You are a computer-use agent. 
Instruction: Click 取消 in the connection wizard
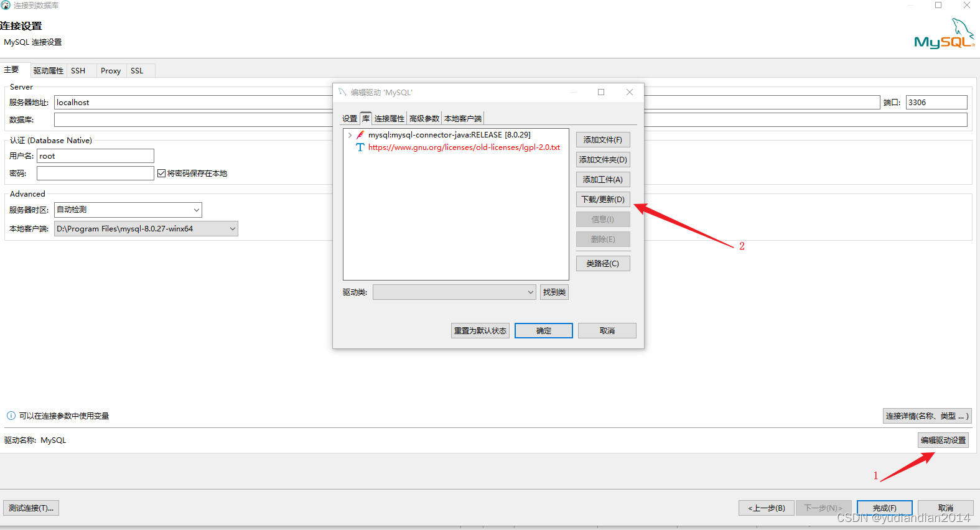(x=946, y=508)
